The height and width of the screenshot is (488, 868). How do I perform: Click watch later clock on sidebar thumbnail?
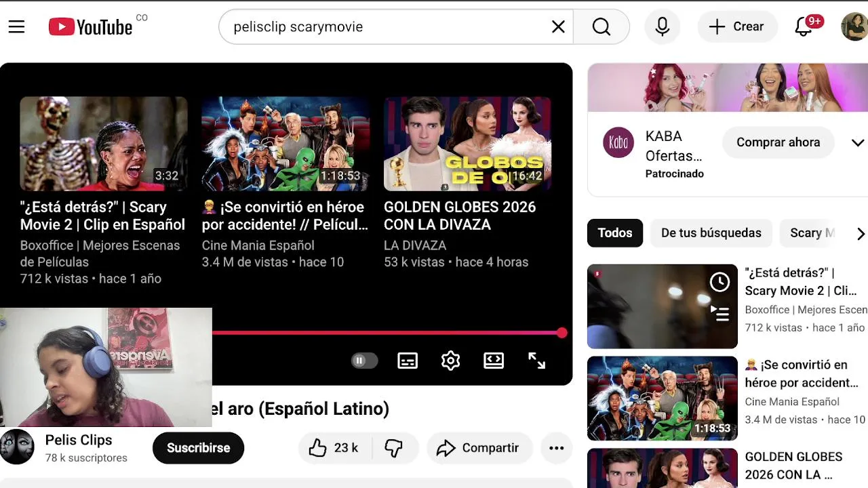coord(719,282)
